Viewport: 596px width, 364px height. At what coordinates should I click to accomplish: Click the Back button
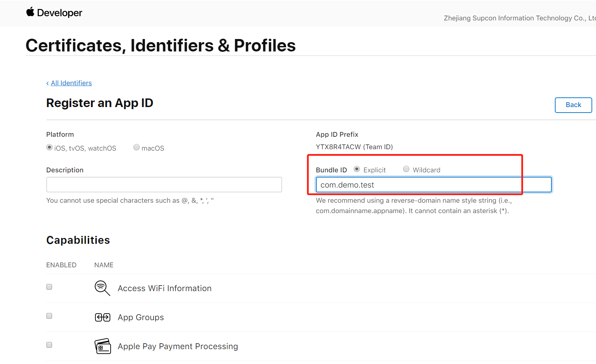click(x=573, y=105)
